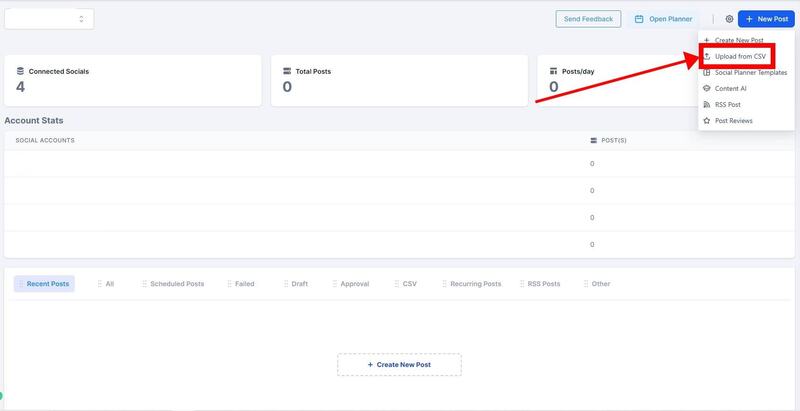Click the drag handle on RSS Posts tab
The height and width of the screenshot is (411, 800).
point(522,284)
